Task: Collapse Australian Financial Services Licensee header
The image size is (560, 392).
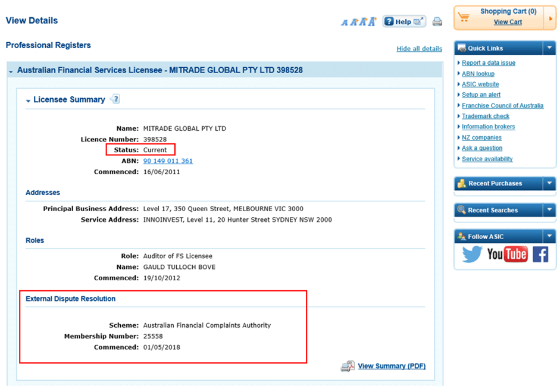Action: pyautogui.click(x=11, y=71)
